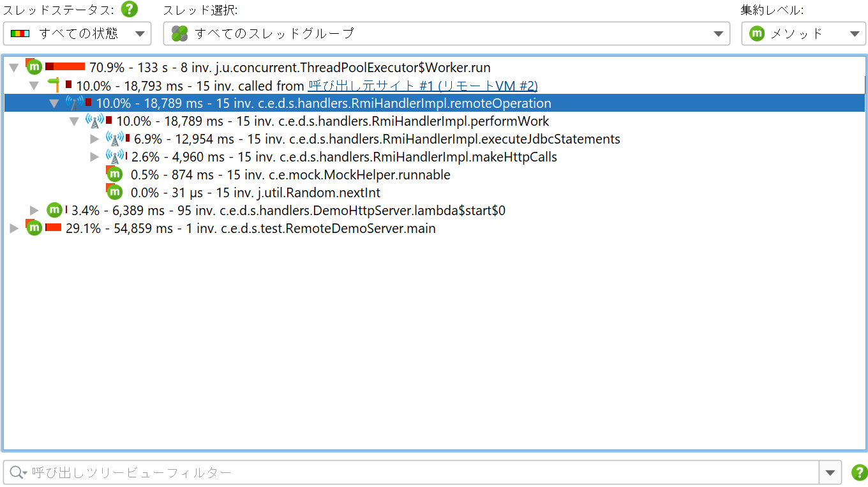Click method icon of RemoteDemoServer.main row
Viewport: 868px width, 487px height.
34,227
